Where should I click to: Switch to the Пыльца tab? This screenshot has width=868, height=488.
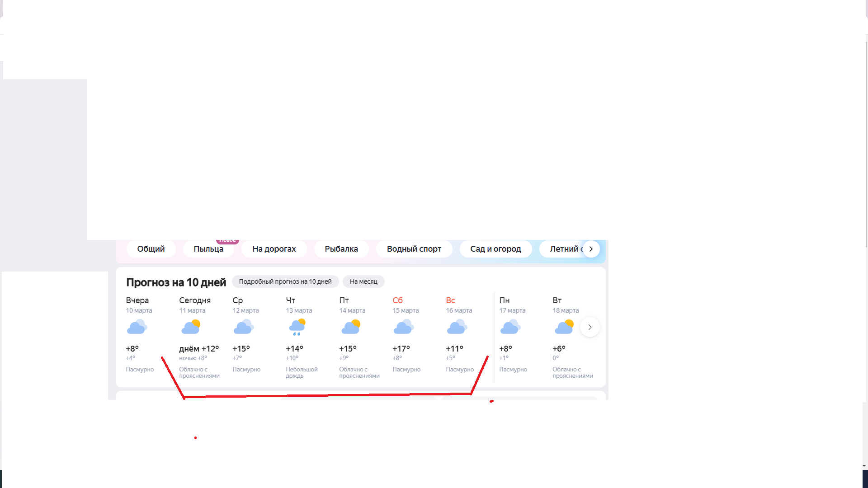[x=208, y=249]
